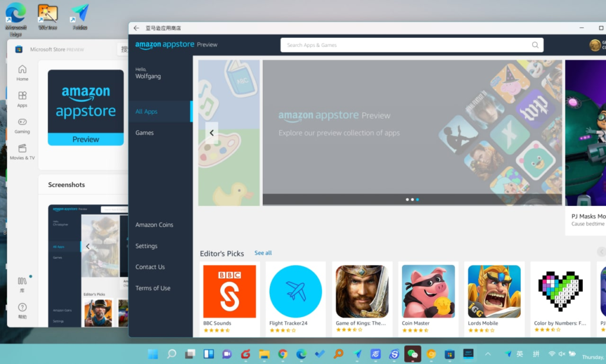Click the Microsoft Store logo icon in its title bar
The image size is (606, 364).
point(18,49)
